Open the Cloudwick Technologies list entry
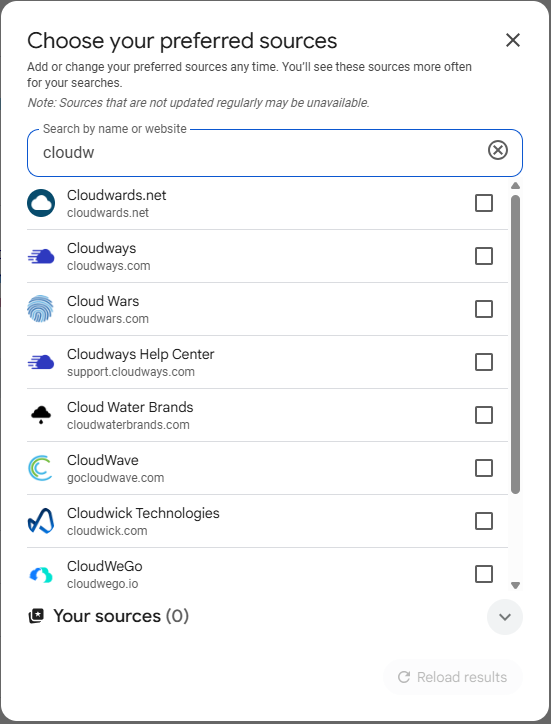 coord(267,521)
